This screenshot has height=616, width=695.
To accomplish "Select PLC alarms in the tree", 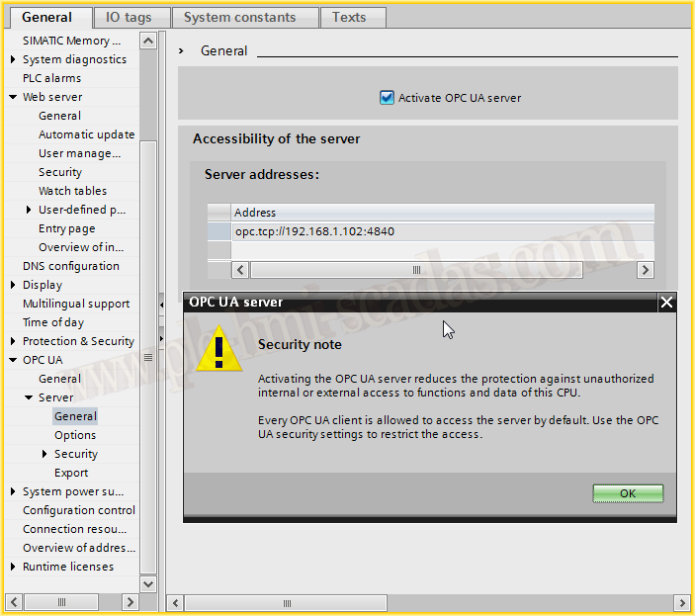I will tap(51, 78).
